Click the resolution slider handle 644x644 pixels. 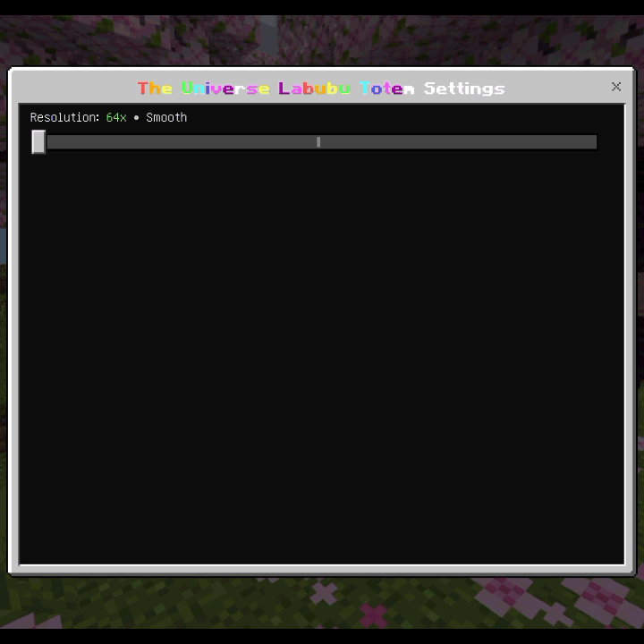(x=38, y=141)
